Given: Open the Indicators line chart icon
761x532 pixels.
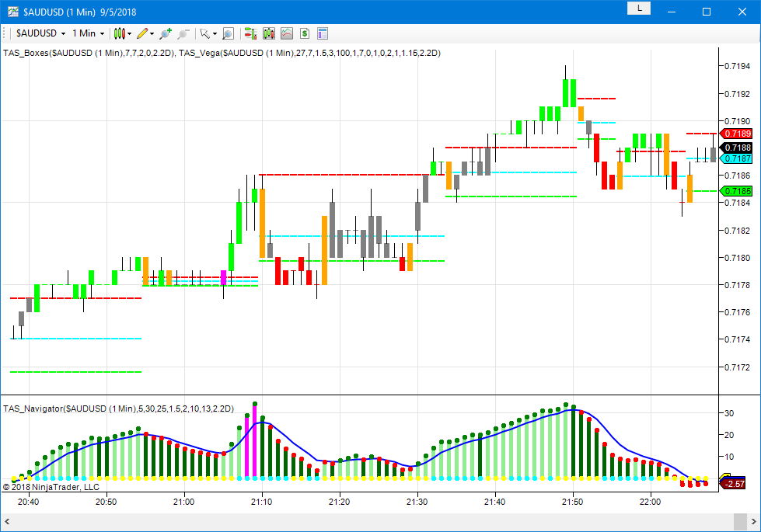Looking at the screenshot, I should pos(287,33).
